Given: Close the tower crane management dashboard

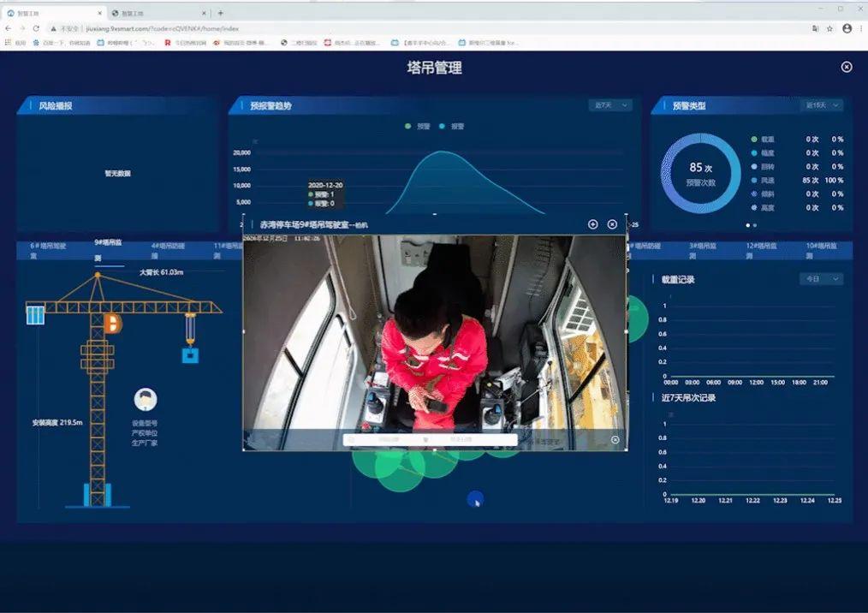Looking at the screenshot, I should [846, 67].
